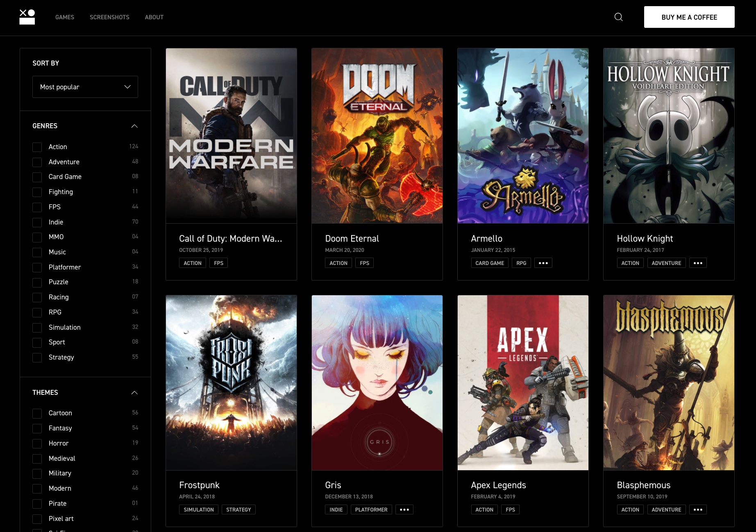Tick the Pirate theme checkbox
This screenshot has height=532, width=756.
[37, 504]
